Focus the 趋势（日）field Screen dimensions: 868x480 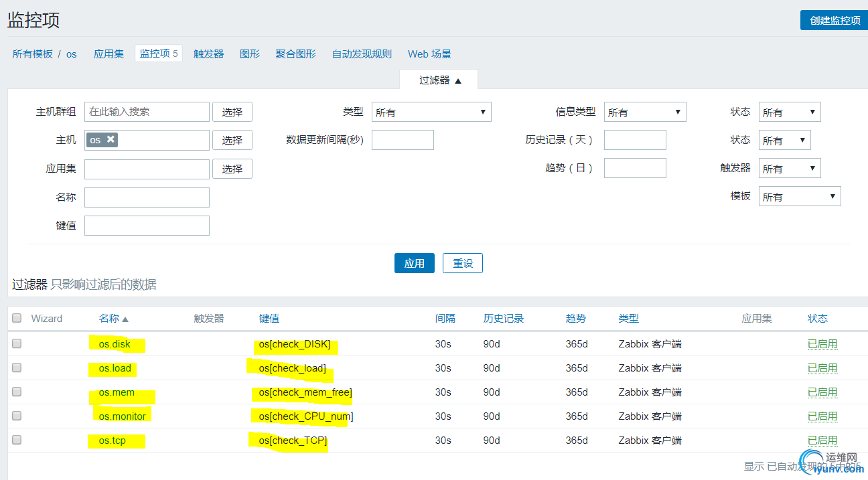(x=635, y=168)
